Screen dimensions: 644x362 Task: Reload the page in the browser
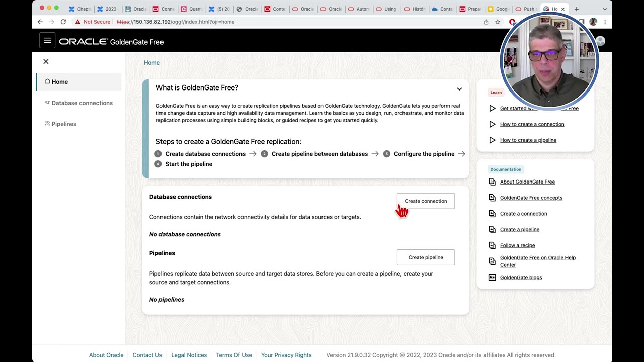coord(63,22)
